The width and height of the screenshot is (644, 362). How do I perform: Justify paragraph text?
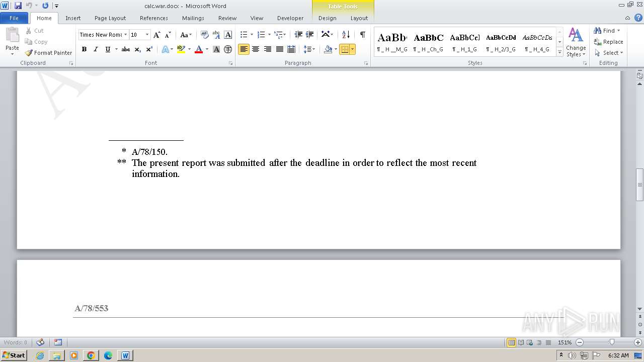point(279,49)
